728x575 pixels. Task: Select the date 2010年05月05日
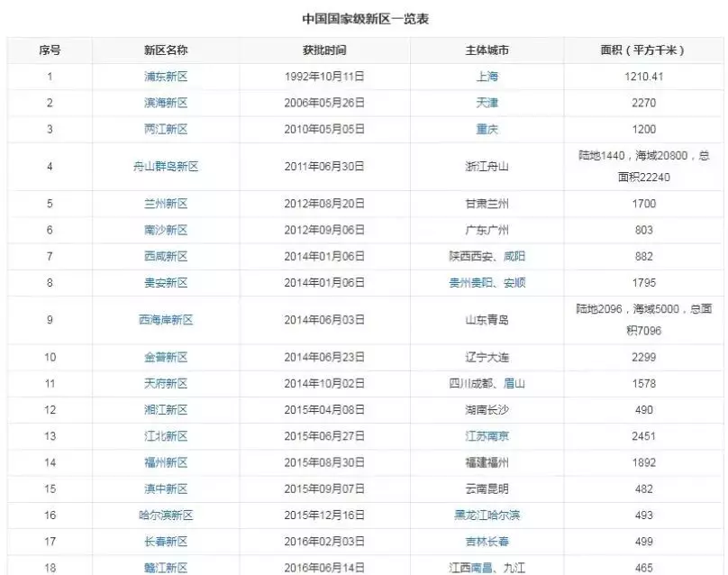pyautogui.click(x=324, y=129)
